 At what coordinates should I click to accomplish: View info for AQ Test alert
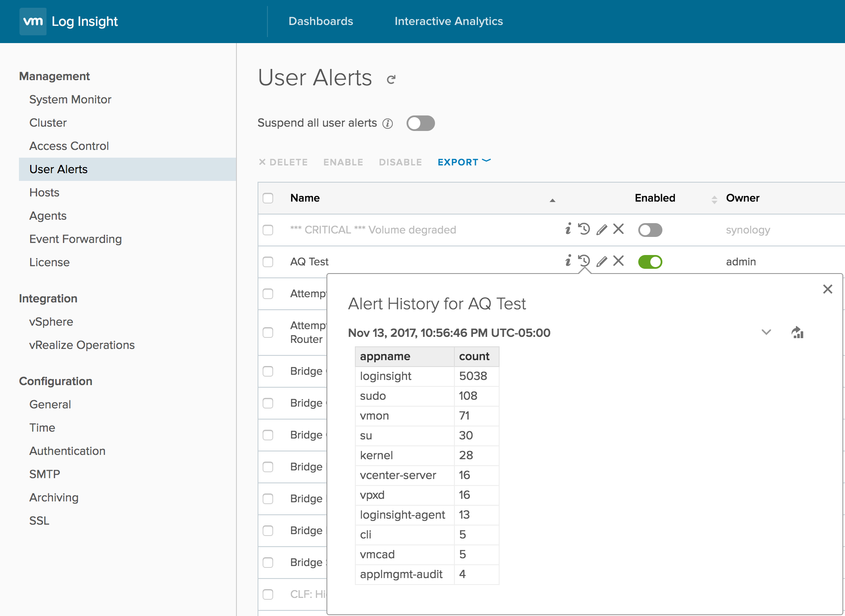tap(568, 261)
